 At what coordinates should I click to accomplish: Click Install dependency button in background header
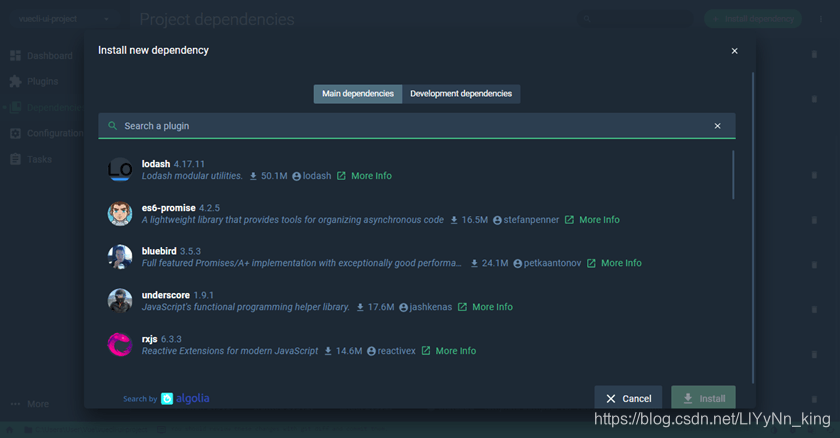tap(753, 19)
